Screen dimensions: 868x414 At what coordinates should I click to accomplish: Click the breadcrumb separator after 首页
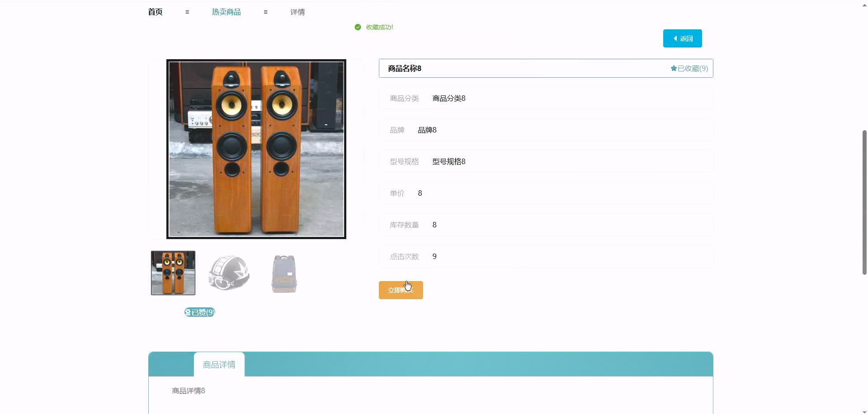click(187, 12)
